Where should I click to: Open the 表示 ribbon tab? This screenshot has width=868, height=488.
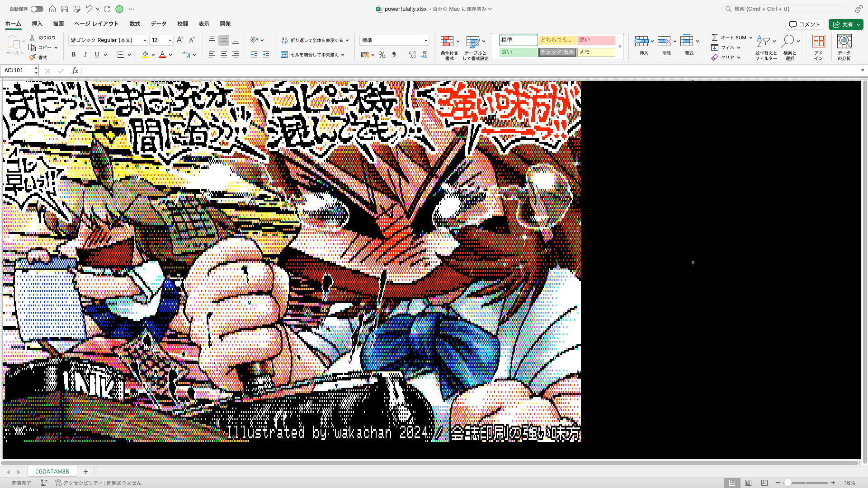(204, 24)
